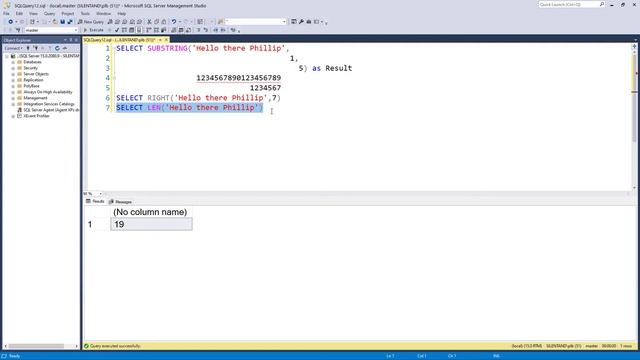Click the Solution Explorer window icon near wrench
The width and height of the screenshot is (640, 360).
point(294,22)
